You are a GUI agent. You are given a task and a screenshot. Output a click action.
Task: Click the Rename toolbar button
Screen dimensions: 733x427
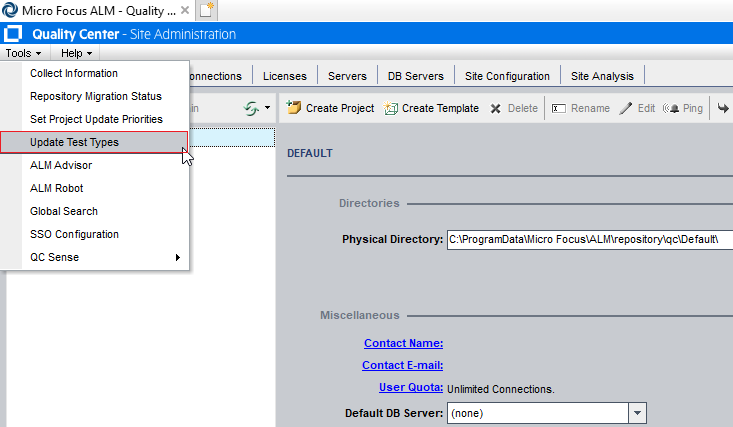[x=580, y=108]
